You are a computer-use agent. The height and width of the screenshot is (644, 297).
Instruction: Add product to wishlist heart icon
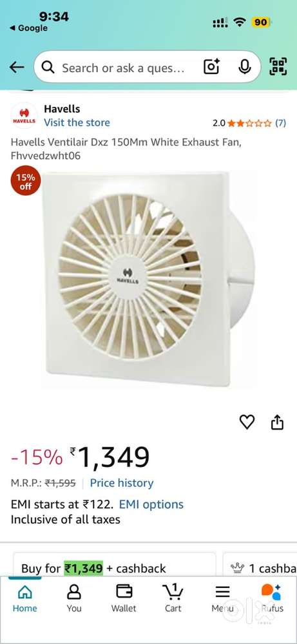[247, 422]
